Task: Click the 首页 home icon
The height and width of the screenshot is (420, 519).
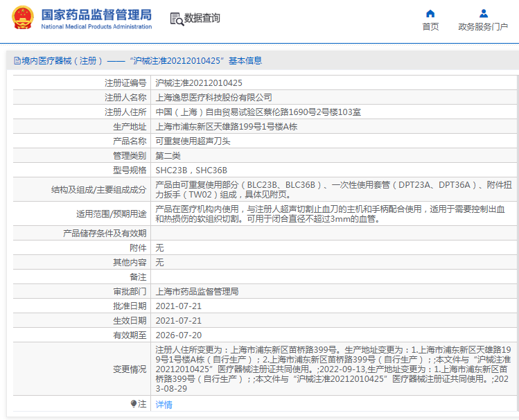Action: point(430,14)
